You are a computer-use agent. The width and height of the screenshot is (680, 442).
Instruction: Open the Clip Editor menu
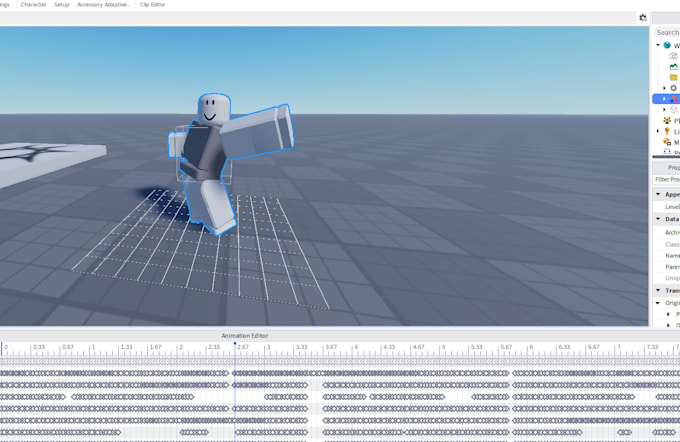tap(152, 4)
